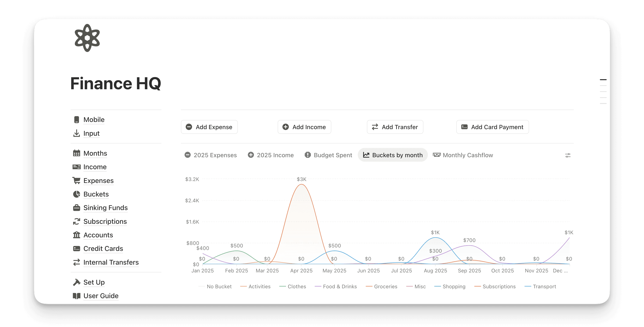Switch to the Monthly Cashflow tab
The image size is (644, 327).
pos(463,155)
